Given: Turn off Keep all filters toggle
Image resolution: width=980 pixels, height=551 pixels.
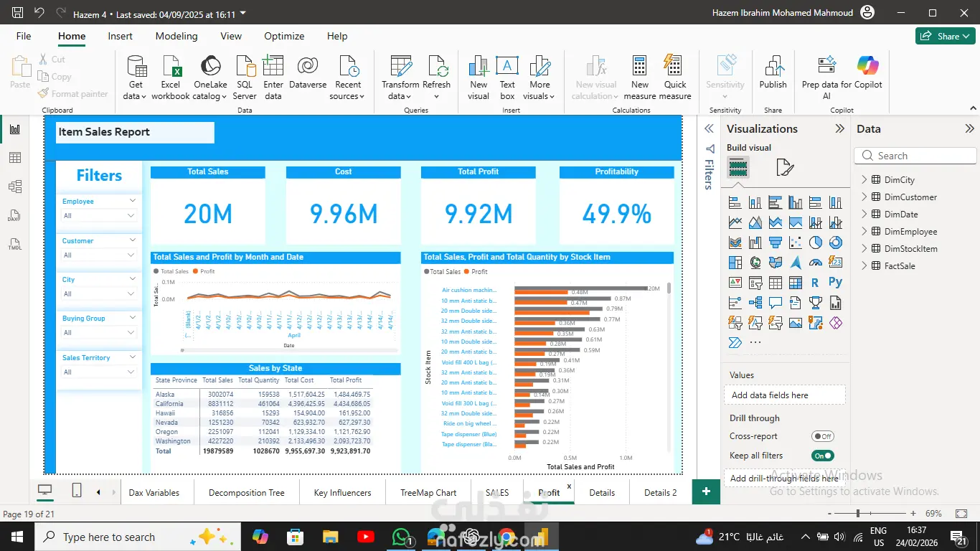Looking at the screenshot, I should [822, 456].
